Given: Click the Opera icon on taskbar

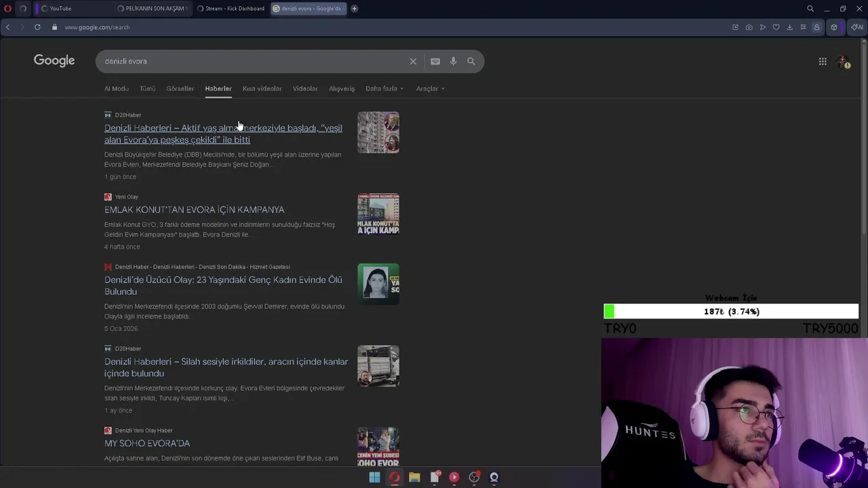Looking at the screenshot, I should tap(394, 477).
